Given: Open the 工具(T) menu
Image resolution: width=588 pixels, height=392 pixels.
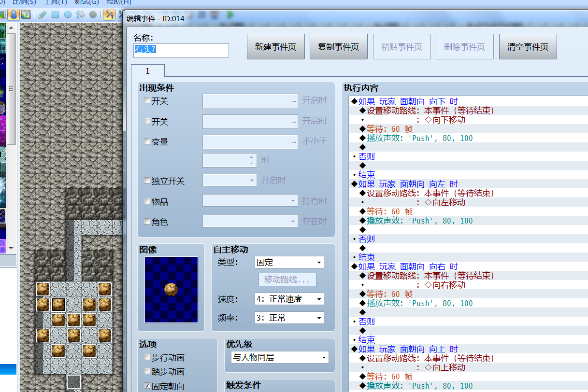Looking at the screenshot, I should [x=55, y=2].
